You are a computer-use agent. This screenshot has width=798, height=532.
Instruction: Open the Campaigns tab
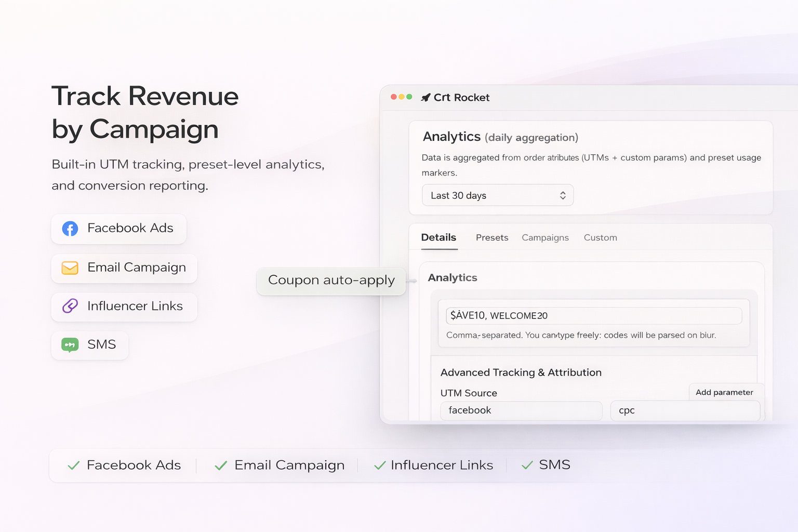(545, 238)
